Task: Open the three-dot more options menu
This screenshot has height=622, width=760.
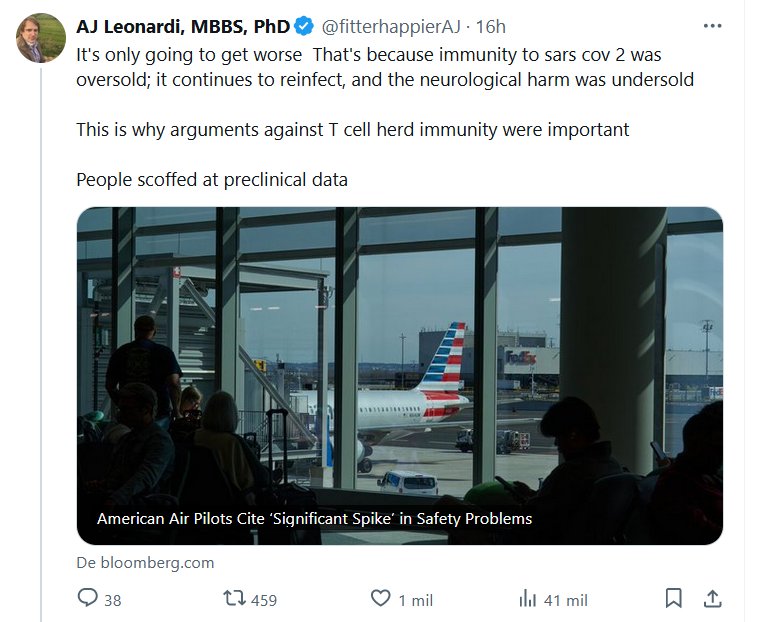Action: [x=712, y=25]
